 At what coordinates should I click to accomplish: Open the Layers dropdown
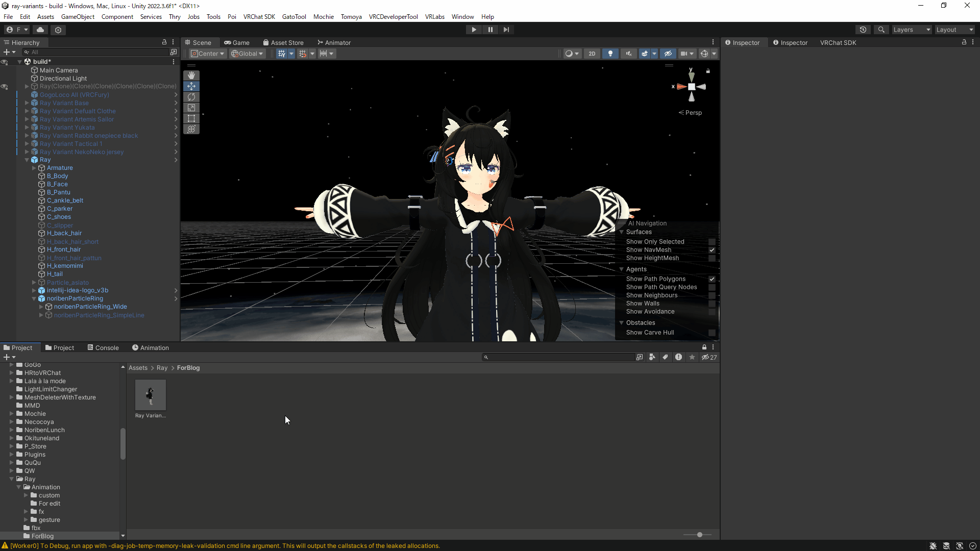click(911, 30)
